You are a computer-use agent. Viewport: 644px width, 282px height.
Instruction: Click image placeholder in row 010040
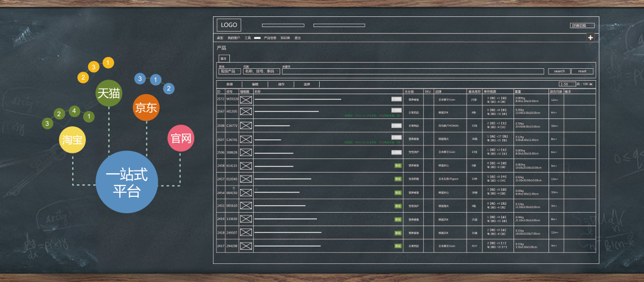(x=246, y=179)
